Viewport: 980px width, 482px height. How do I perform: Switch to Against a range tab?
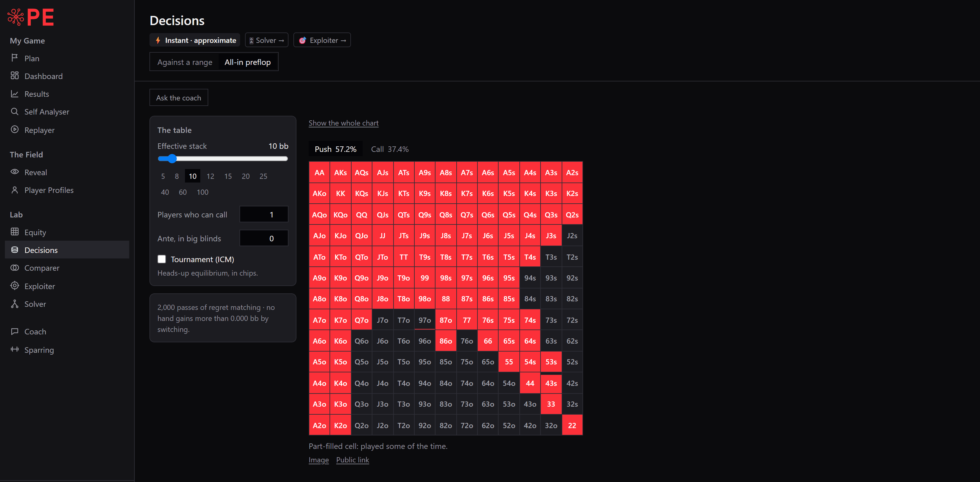[x=184, y=62]
